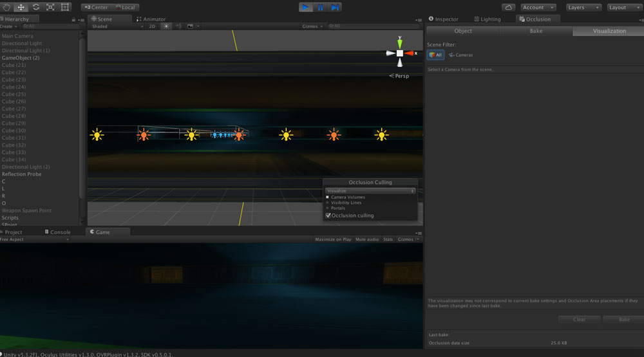Select the Move tool
The width and height of the screenshot is (644, 357).
21,7
